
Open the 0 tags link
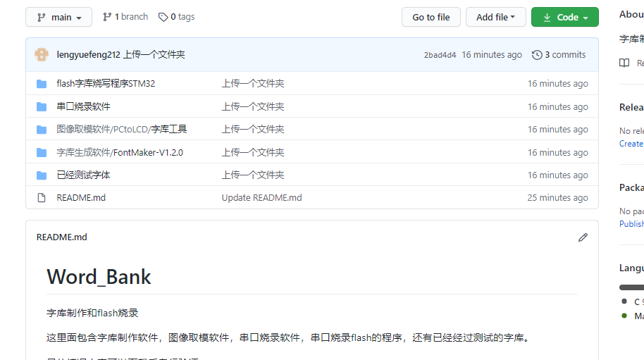pos(177,17)
